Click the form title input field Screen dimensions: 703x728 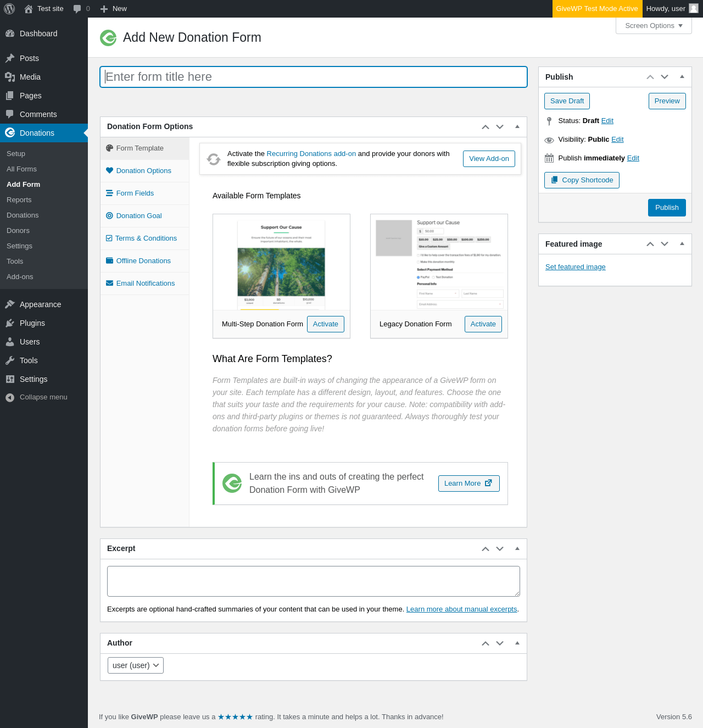314,77
